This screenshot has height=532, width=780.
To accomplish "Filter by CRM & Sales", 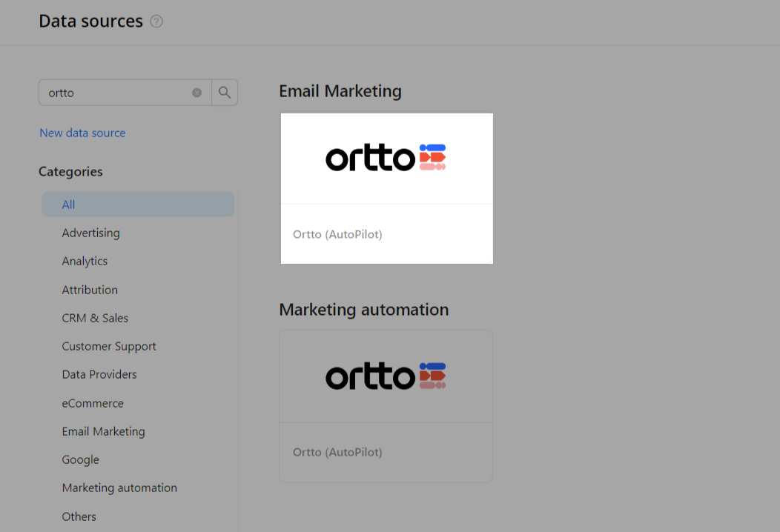I will pyautogui.click(x=95, y=318).
